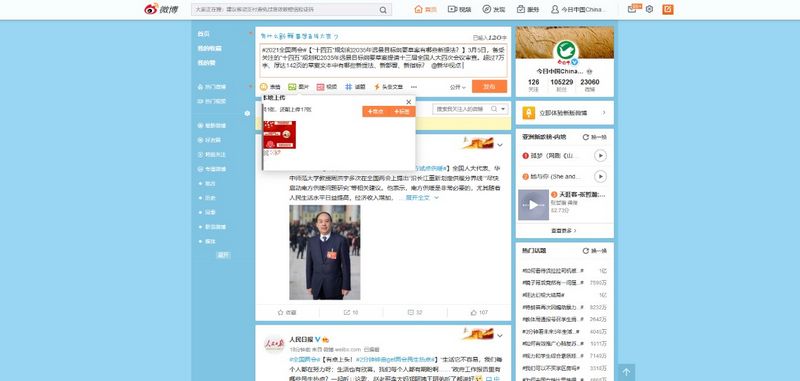This screenshot has width=800, height=381.
Task: Select 首页 in left sidebar
Action: tap(204, 34)
